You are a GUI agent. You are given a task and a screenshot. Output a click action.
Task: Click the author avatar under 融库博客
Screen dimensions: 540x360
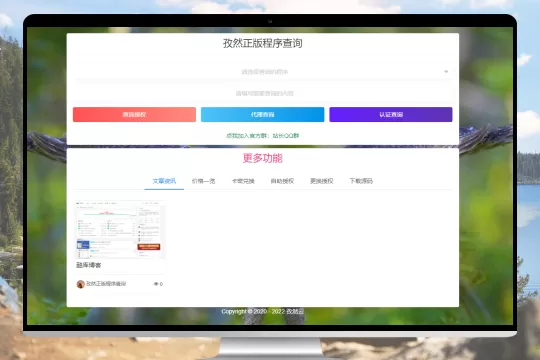(81, 284)
